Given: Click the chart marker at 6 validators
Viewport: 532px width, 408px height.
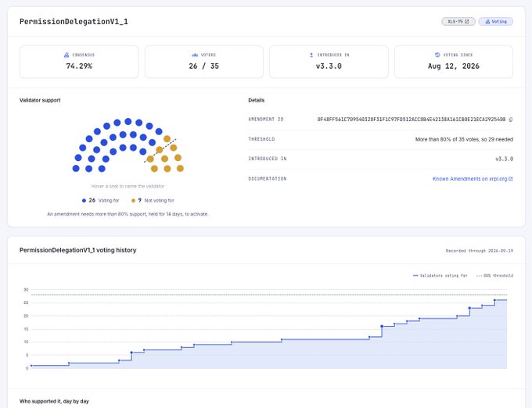Looking at the screenshot, I should coord(131,353).
